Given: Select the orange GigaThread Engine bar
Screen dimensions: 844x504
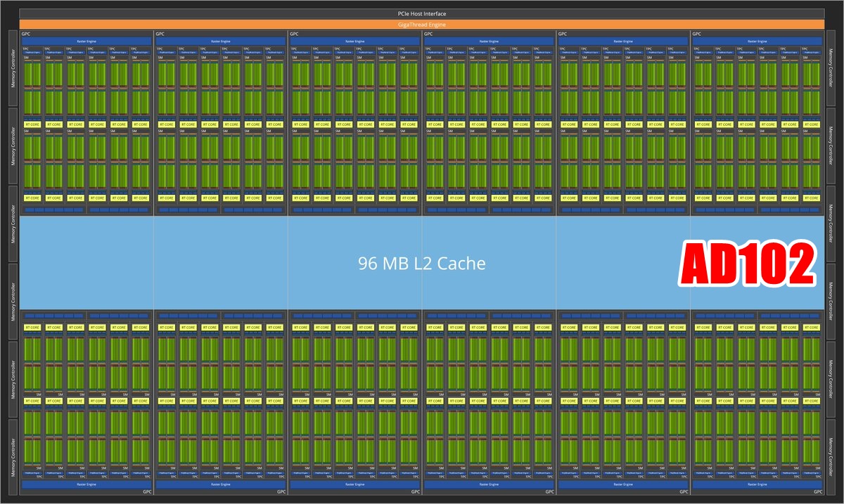Looking at the screenshot, I should [422, 25].
